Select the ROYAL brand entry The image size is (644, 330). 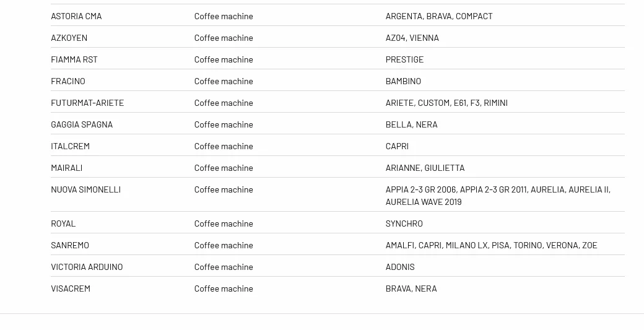pyautogui.click(x=63, y=224)
